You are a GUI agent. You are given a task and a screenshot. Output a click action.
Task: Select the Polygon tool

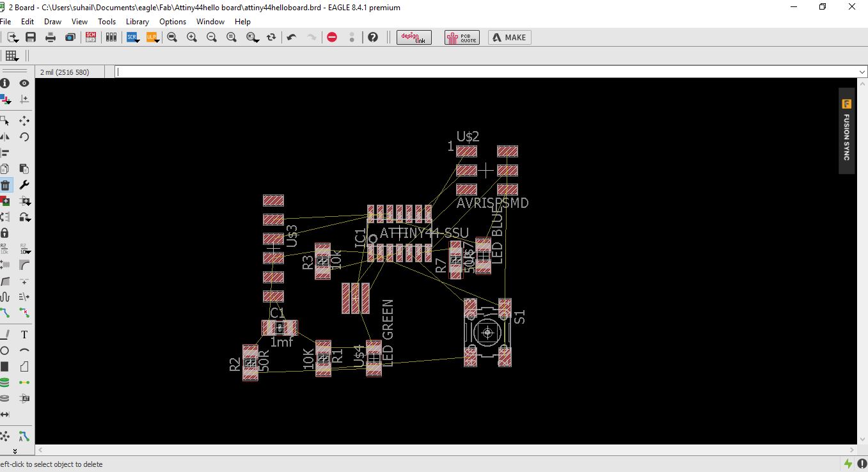[x=24, y=366]
